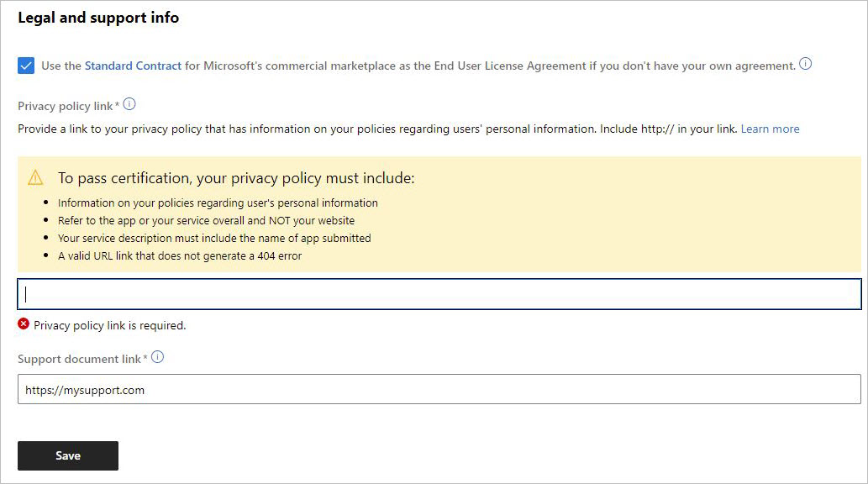This screenshot has height=484, width=868.
Task: Uncheck the Standard Contract agreement checkbox
Action: 26,66
